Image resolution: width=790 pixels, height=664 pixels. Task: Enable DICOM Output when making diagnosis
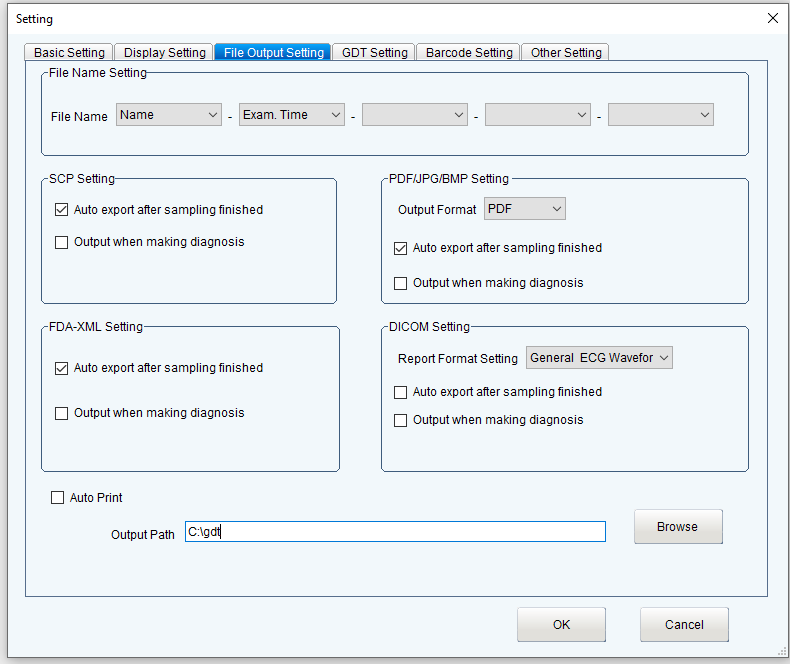point(401,420)
